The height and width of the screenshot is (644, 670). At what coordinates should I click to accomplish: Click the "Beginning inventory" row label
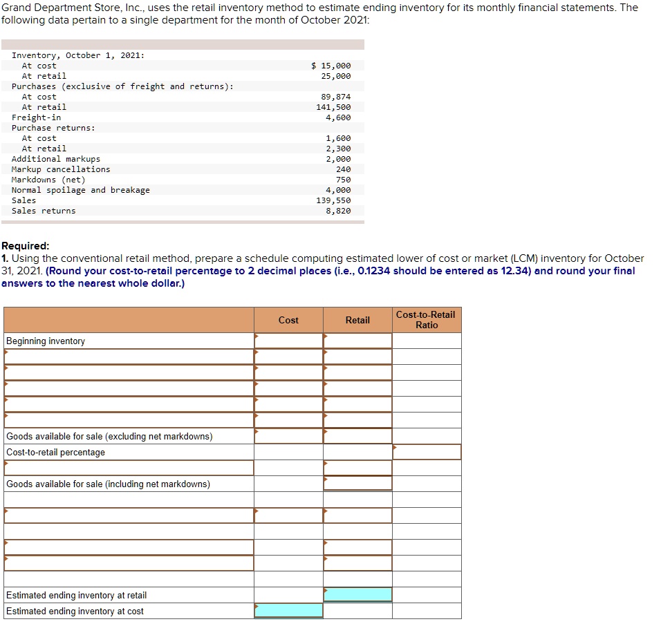click(46, 341)
